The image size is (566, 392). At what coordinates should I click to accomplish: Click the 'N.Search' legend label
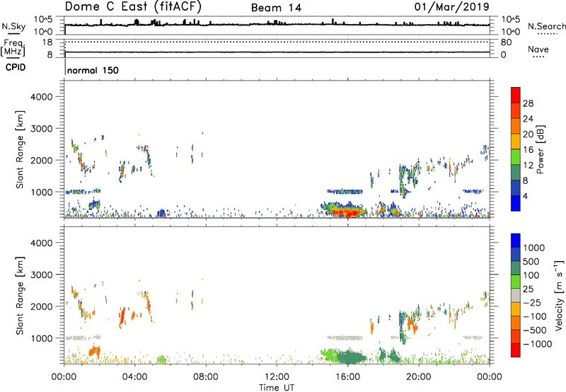pos(546,26)
